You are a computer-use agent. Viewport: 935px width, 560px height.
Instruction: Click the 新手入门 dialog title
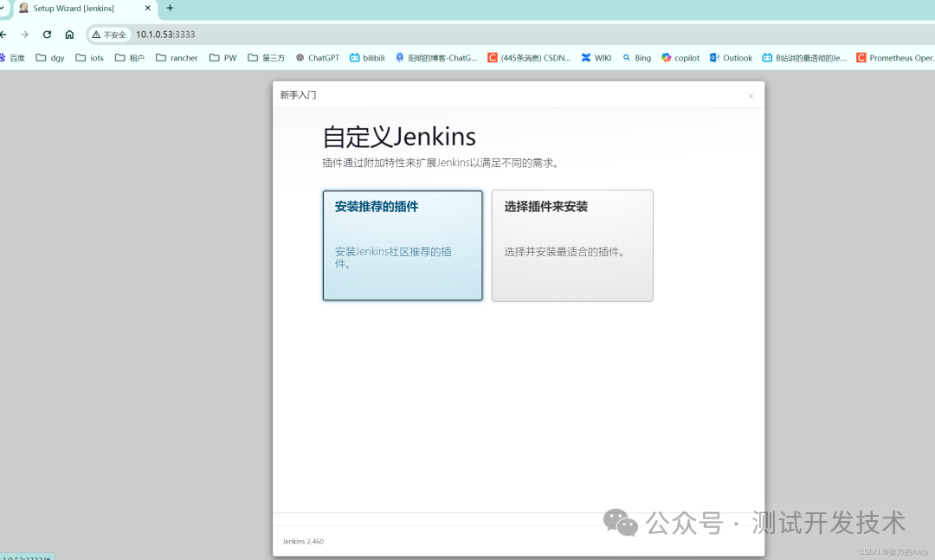pos(298,95)
